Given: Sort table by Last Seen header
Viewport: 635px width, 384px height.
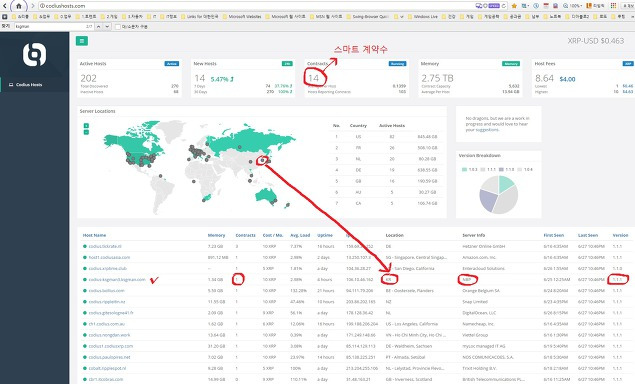Looking at the screenshot, I should [x=588, y=235].
